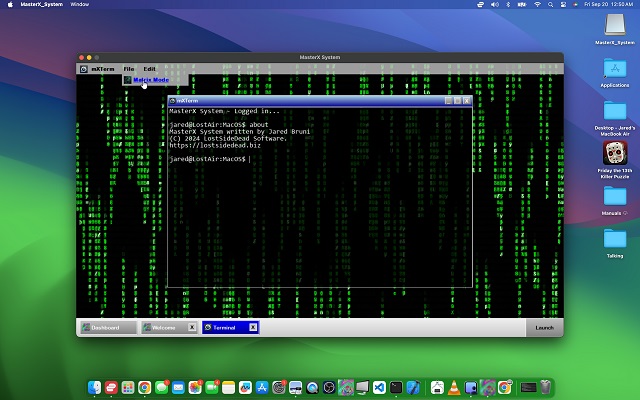Open Photos from the dock

tap(195, 387)
